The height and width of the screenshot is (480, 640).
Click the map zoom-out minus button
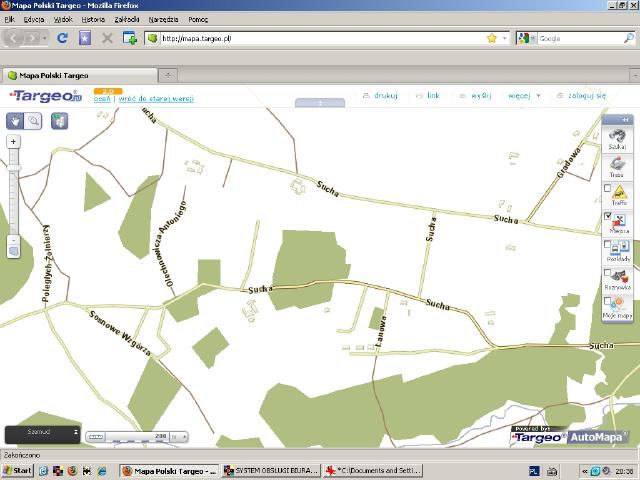pos(13,240)
